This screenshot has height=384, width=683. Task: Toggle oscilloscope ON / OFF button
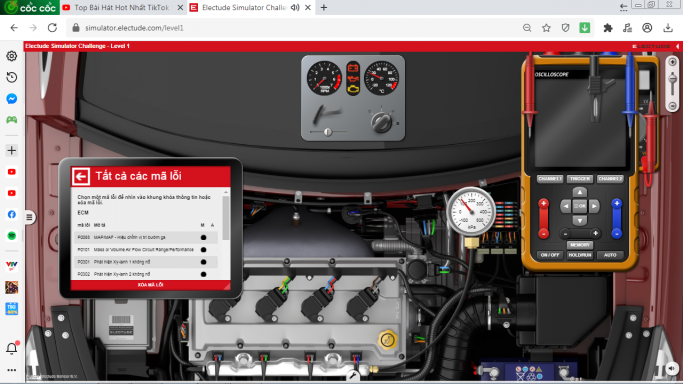coord(550,255)
